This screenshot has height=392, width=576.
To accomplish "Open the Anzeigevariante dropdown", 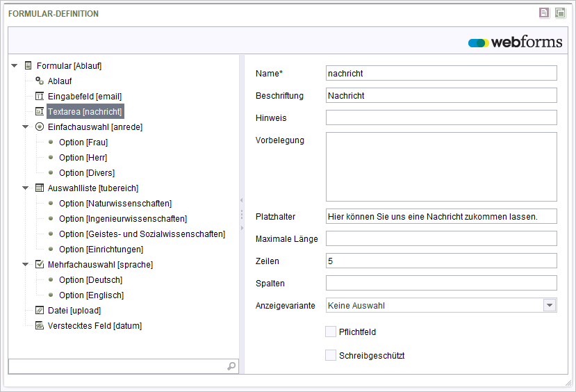I will pyautogui.click(x=550, y=305).
